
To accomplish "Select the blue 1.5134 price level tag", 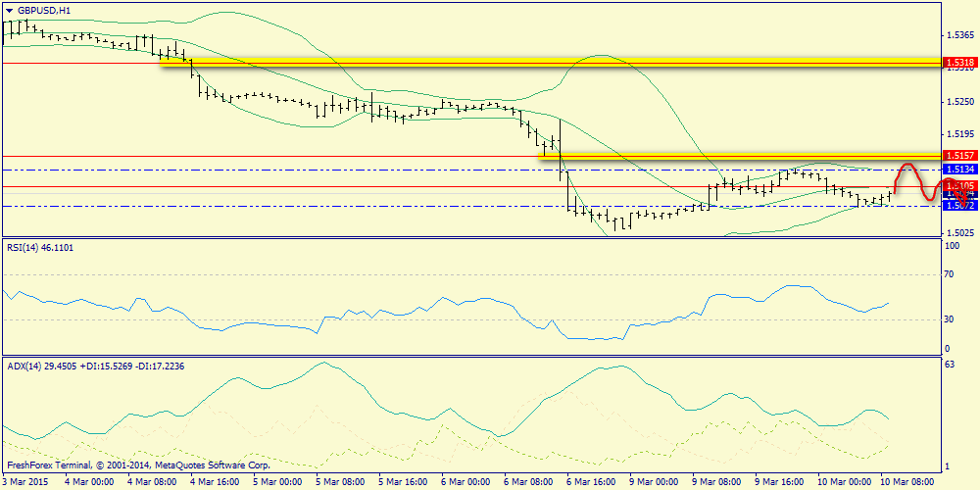I will coord(959,170).
